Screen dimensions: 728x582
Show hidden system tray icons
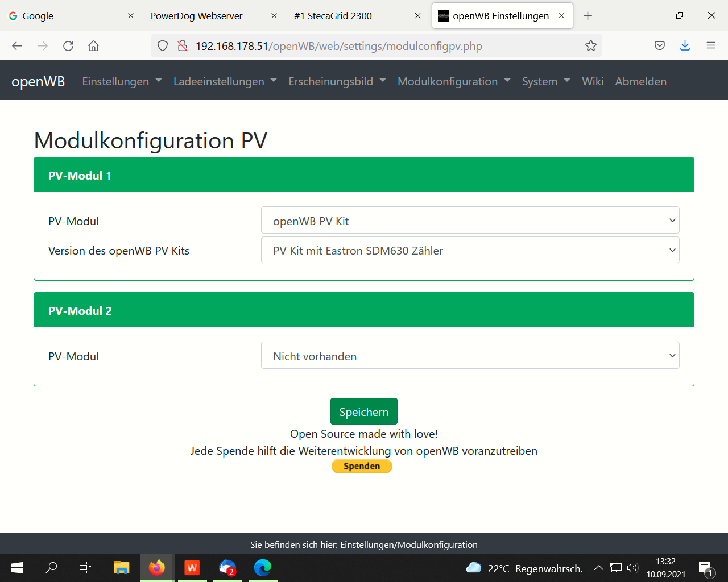[x=598, y=568]
